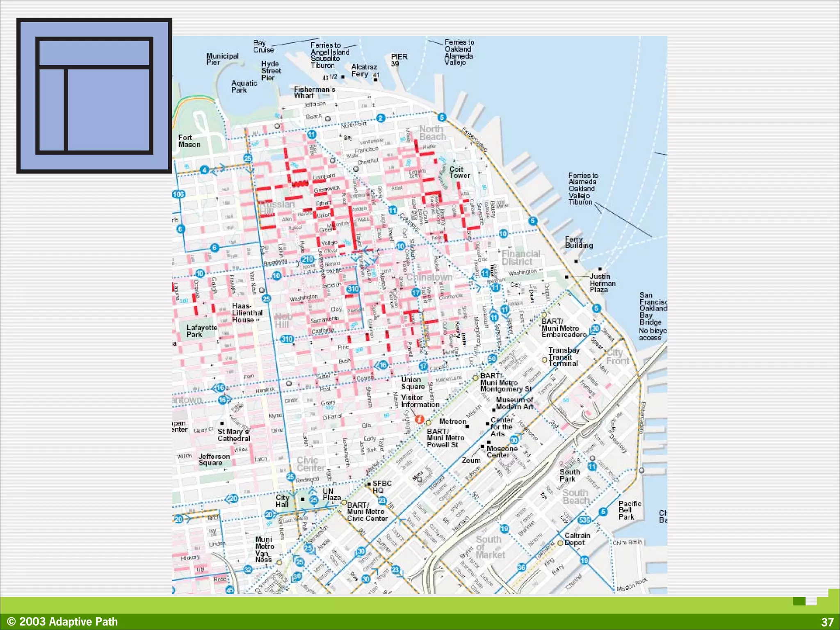Select the route 2 marker near North Point
840x630 pixels.
(381, 118)
